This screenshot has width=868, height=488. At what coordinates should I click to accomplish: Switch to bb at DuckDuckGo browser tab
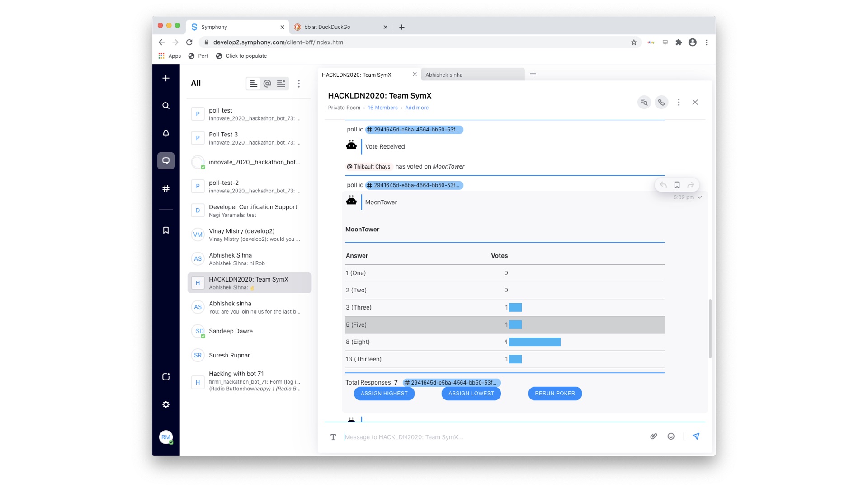[340, 27]
